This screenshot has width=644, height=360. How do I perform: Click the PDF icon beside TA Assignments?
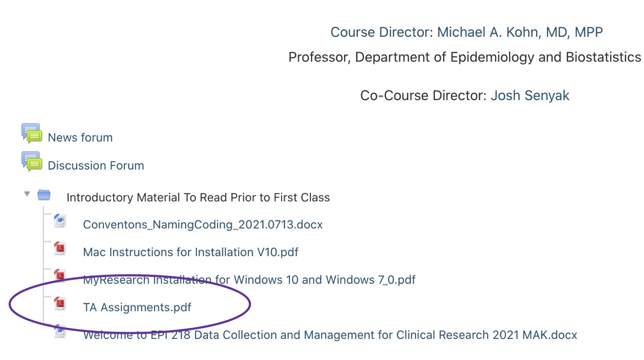click(60, 304)
